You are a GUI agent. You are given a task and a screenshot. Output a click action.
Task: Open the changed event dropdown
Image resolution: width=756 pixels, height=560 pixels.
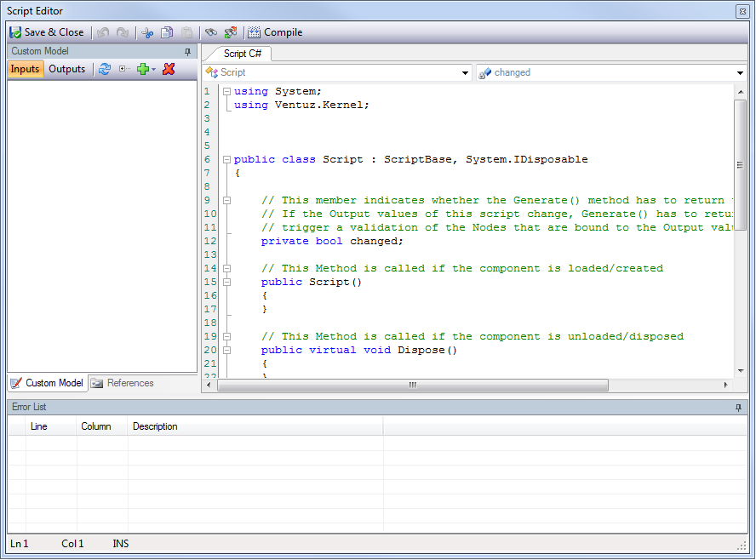[739, 72]
